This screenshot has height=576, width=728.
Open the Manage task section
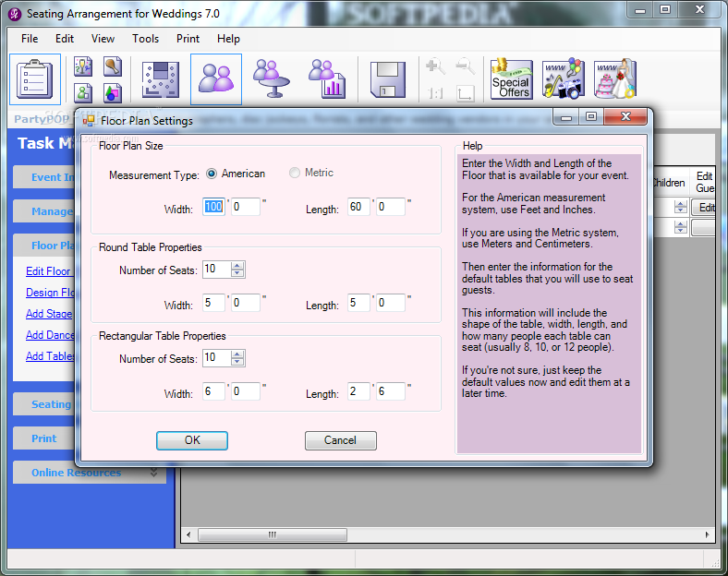(44, 211)
